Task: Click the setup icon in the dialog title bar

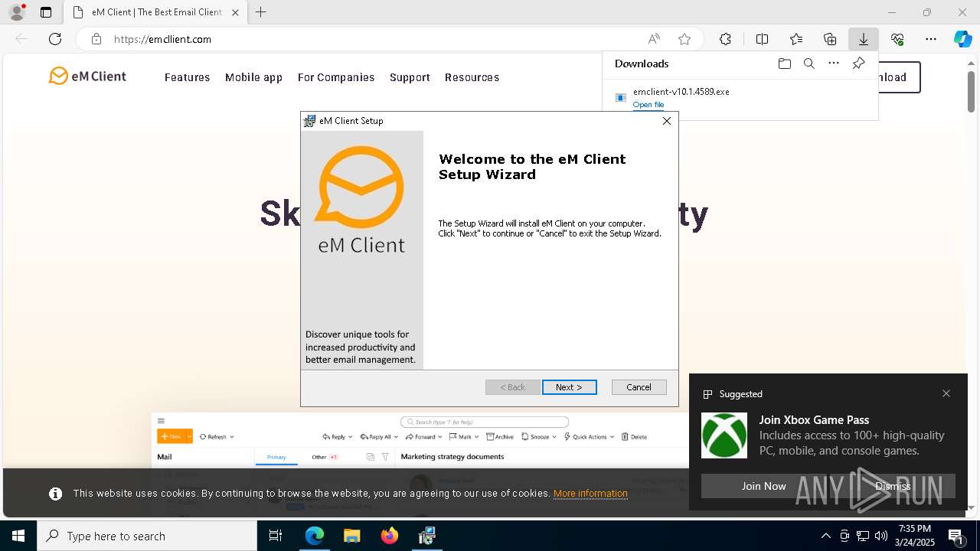Action: (x=309, y=121)
